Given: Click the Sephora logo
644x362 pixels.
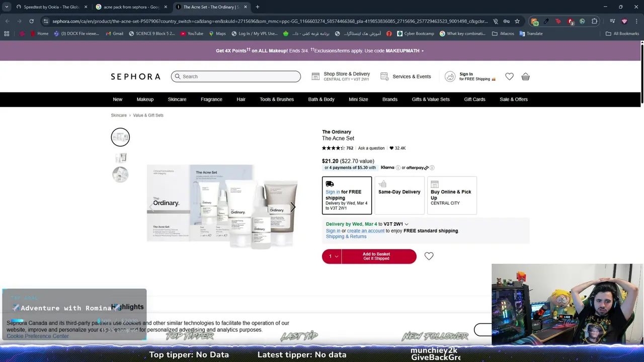Looking at the screenshot, I should (135, 76).
